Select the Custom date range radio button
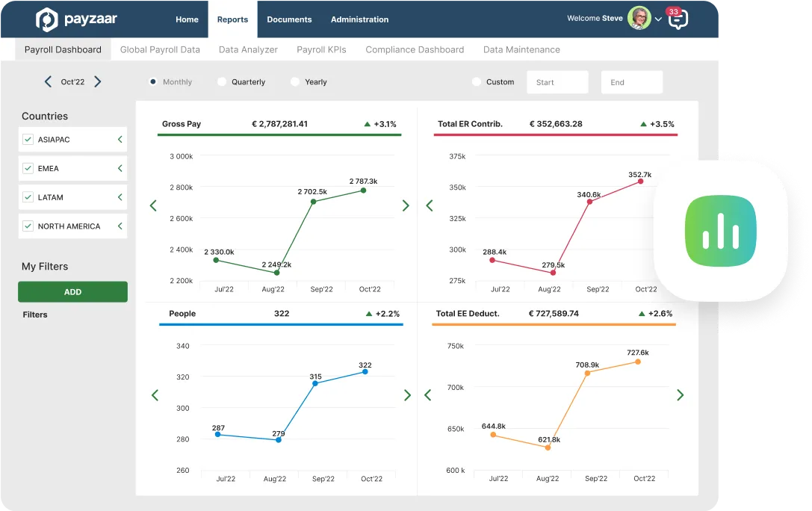 point(477,82)
